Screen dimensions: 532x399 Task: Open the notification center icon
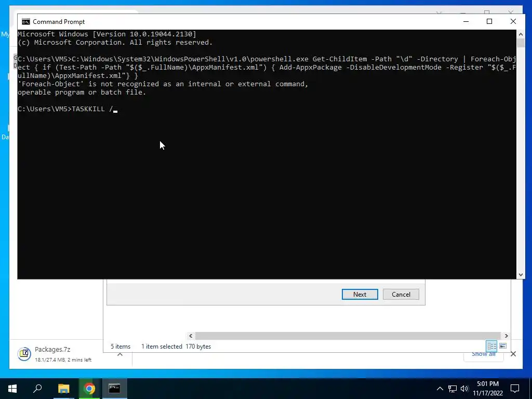pyautogui.click(x=515, y=389)
